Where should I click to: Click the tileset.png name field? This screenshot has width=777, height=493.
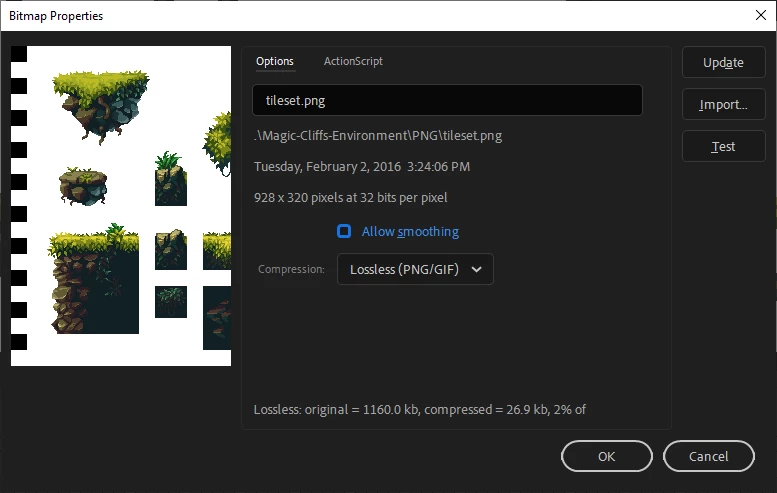click(x=447, y=100)
